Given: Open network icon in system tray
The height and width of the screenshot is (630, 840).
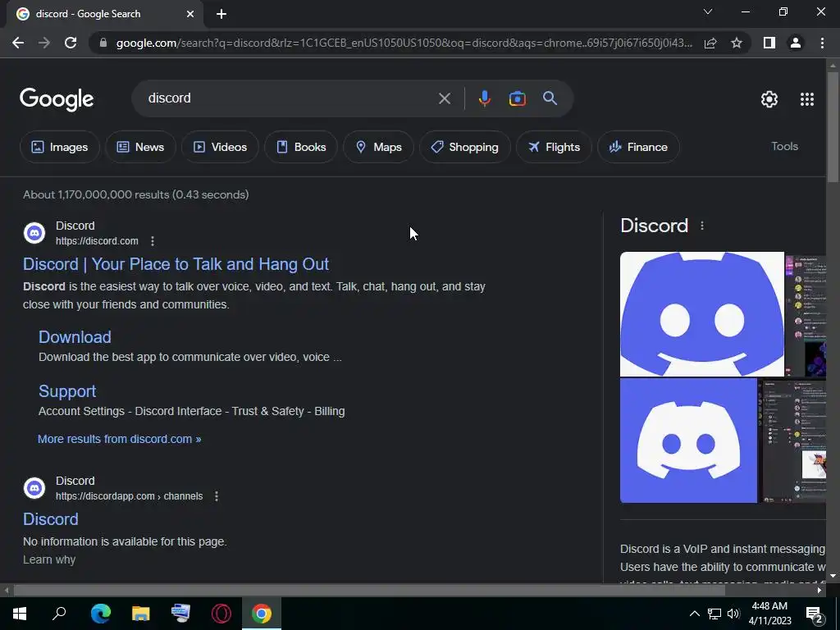Looking at the screenshot, I should click(x=714, y=614).
